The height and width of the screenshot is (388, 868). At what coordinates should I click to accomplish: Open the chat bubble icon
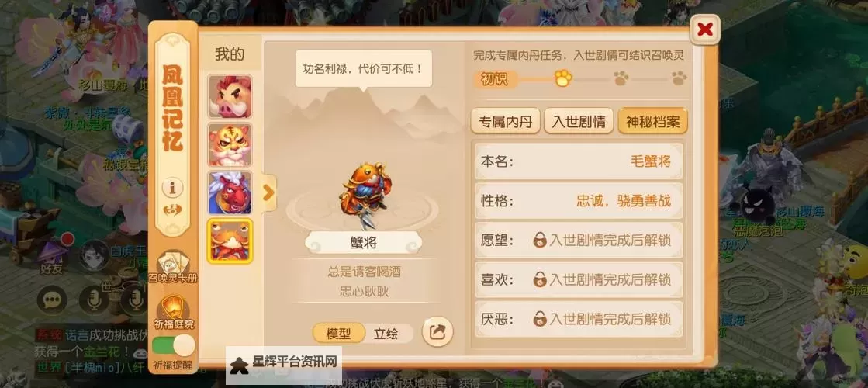(52, 300)
